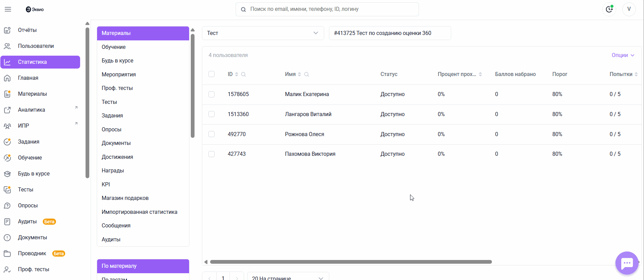
Task: Select Достижения in the statistics list
Action: pos(117,157)
